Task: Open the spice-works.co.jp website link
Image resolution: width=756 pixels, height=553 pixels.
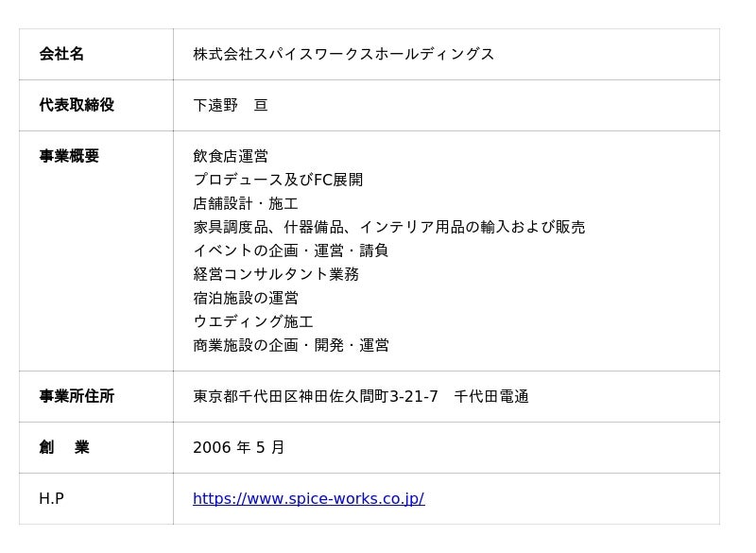Action: coord(308,498)
